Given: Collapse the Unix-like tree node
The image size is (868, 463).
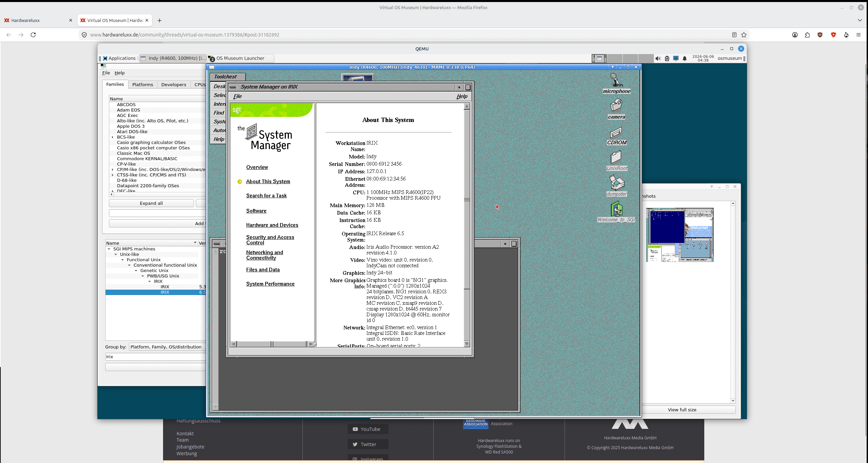Looking at the screenshot, I should [x=116, y=254].
